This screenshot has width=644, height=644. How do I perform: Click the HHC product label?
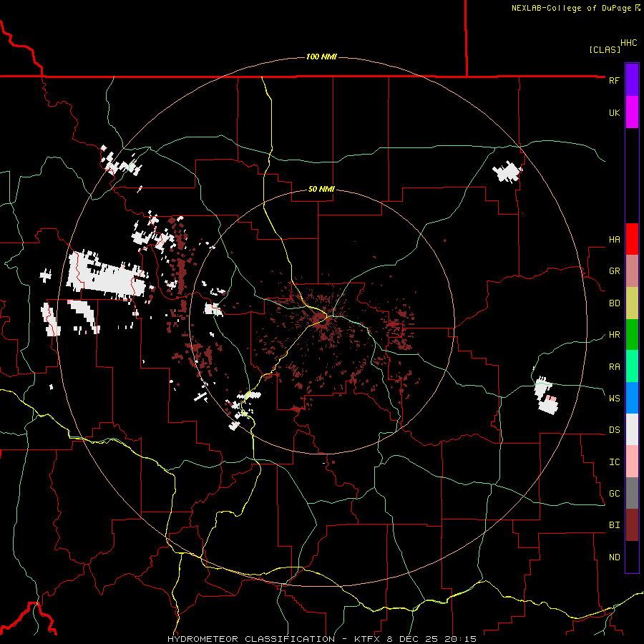629,43
